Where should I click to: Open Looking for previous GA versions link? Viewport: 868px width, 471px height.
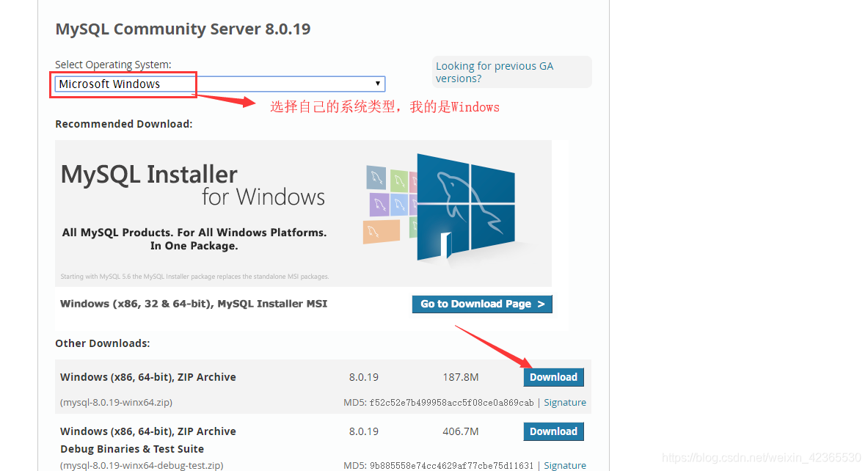495,72
